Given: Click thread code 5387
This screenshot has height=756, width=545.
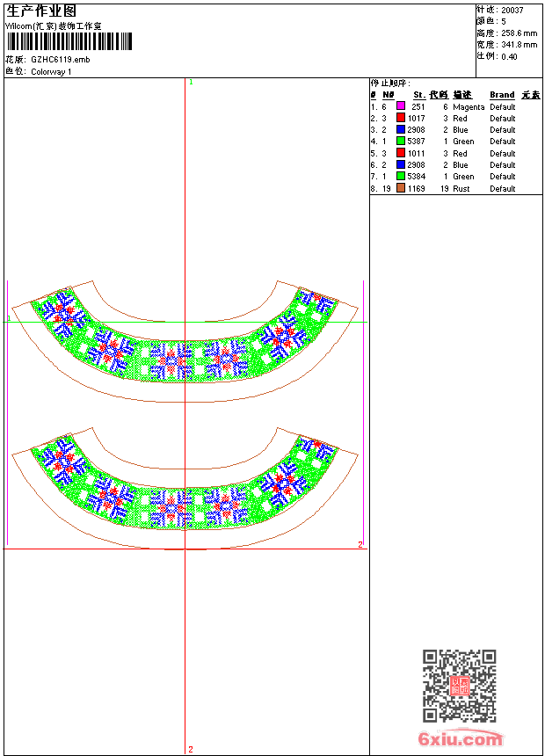Looking at the screenshot, I should pyautogui.click(x=417, y=142).
